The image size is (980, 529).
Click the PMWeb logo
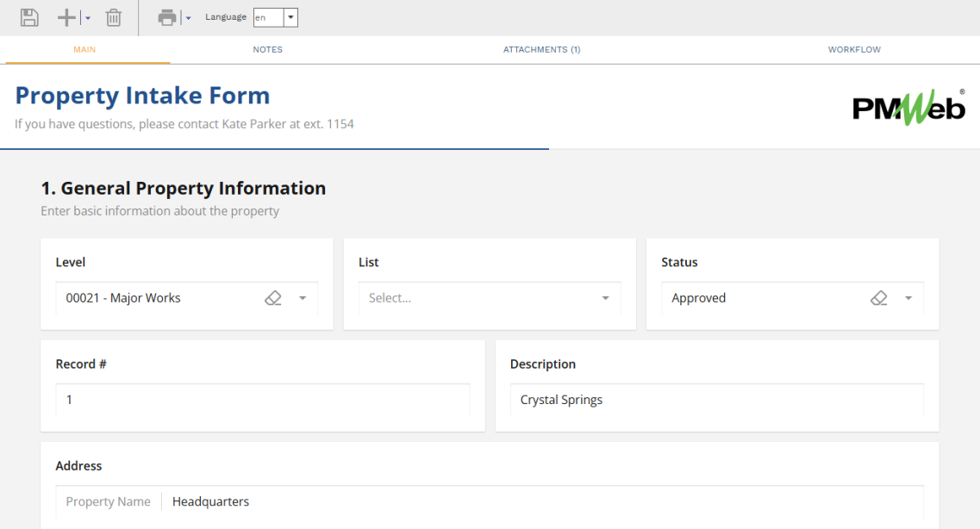tap(908, 109)
